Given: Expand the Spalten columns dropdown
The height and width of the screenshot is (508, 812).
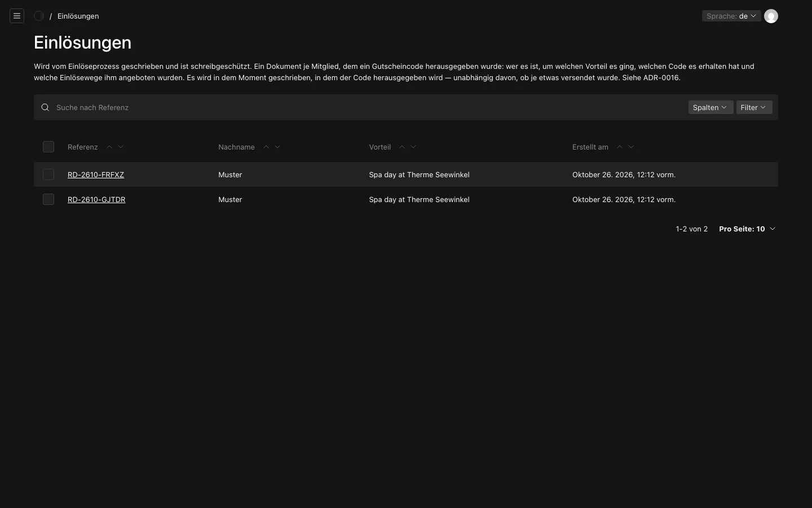Looking at the screenshot, I should coord(710,107).
